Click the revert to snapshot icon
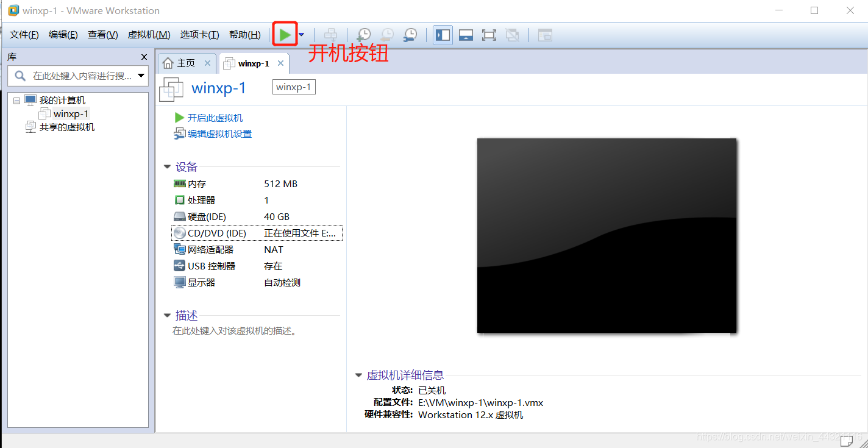This screenshot has width=868, height=448. 387,35
